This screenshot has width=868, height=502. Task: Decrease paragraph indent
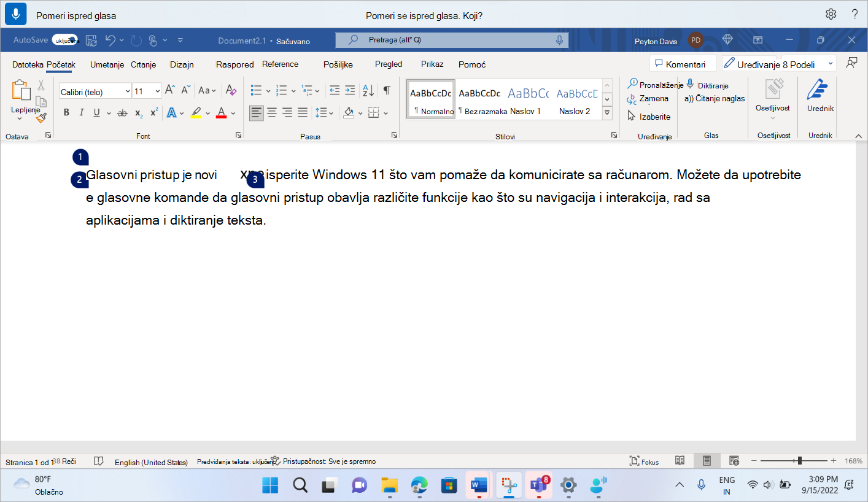(335, 90)
